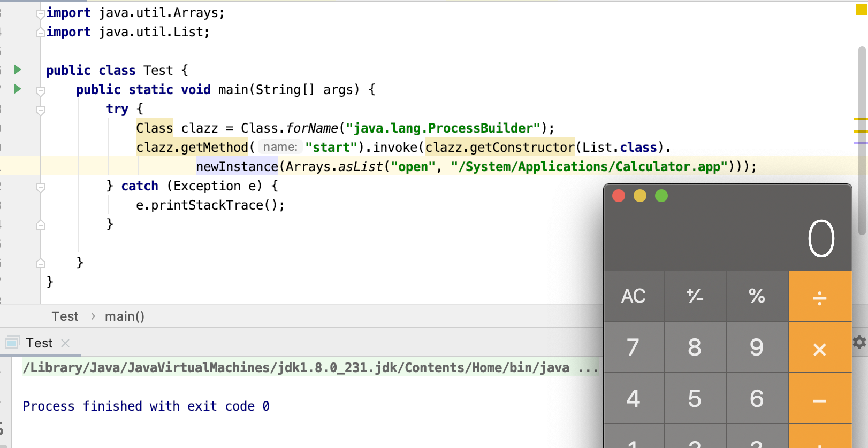Close the Calculator window red button
Viewport: 868px width, 448px height.
tap(619, 196)
